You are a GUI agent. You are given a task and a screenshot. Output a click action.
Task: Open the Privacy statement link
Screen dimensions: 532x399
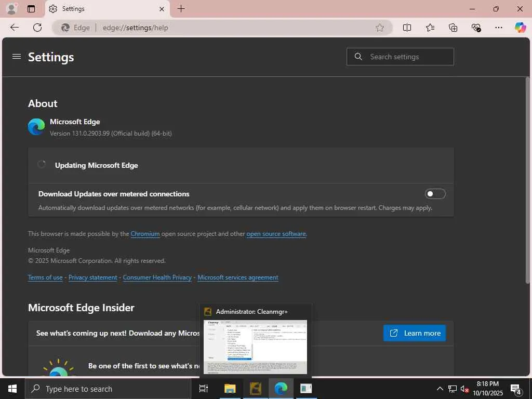[92, 277]
